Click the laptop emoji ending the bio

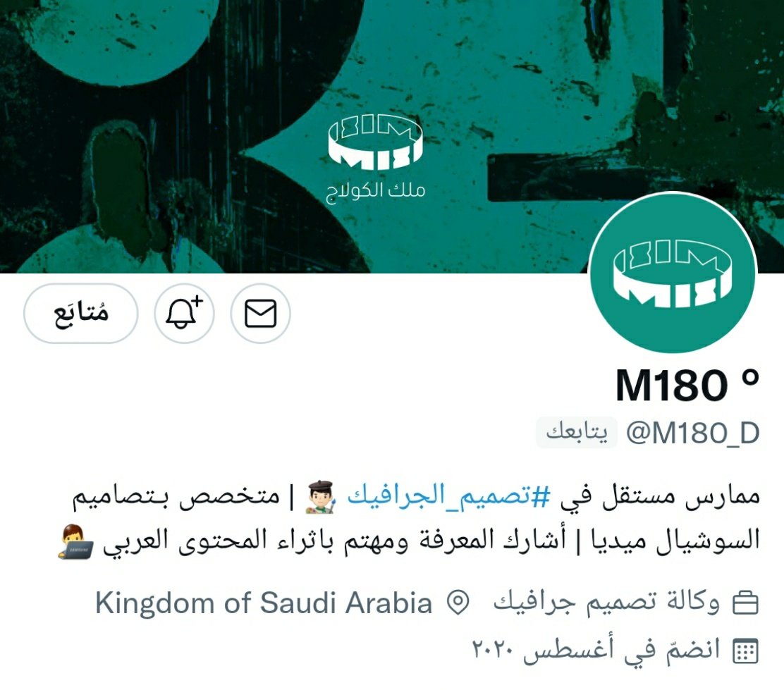tap(75, 541)
